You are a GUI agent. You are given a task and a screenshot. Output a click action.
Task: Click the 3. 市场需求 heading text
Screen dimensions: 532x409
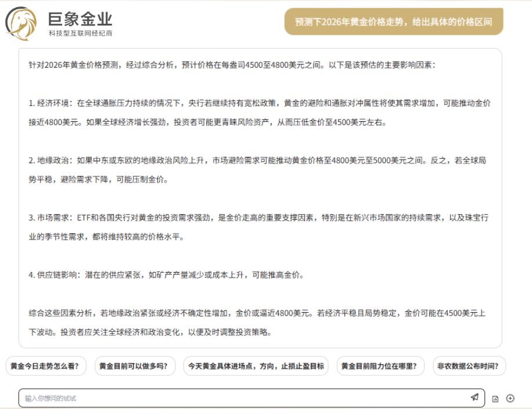tap(52, 218)
